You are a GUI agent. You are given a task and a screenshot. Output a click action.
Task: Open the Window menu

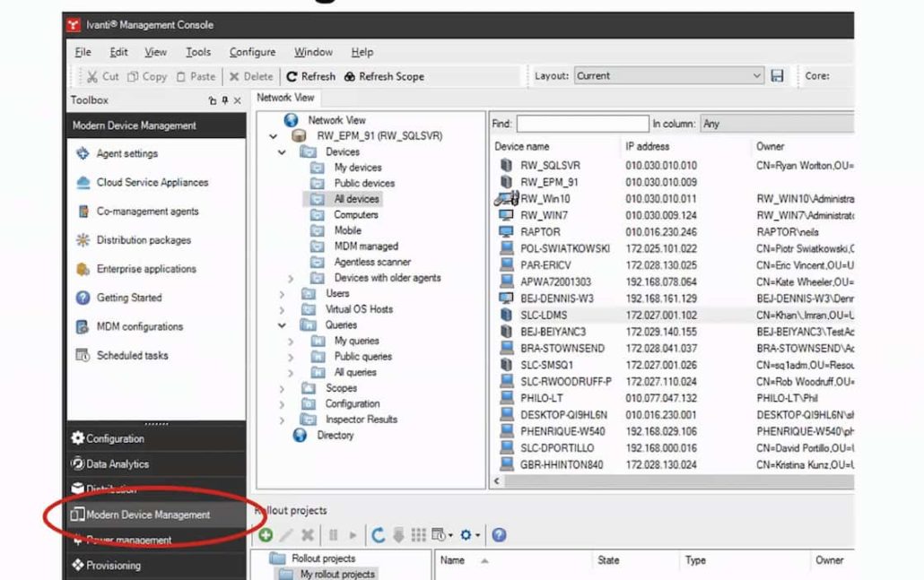click(x=313, y=52)
